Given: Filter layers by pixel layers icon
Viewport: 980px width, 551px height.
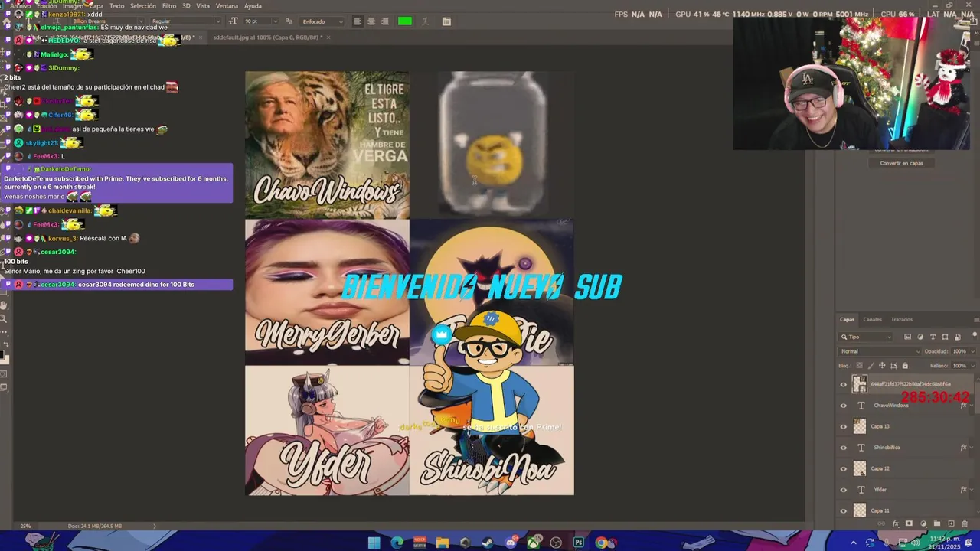Looking at the screenshot, I should 908,337.
